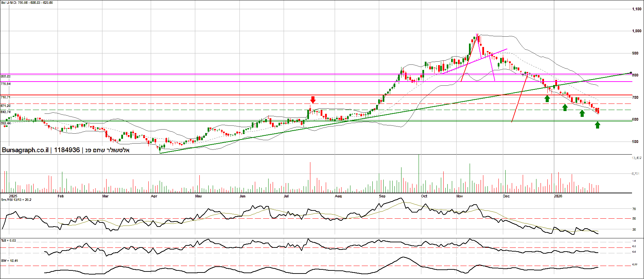
Task: Click the Jul date axis label
Action: 286,196
